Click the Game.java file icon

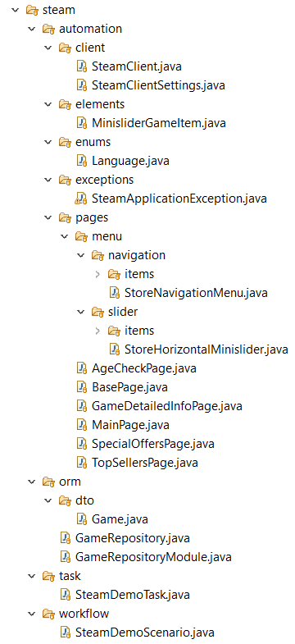coord(83,519)
